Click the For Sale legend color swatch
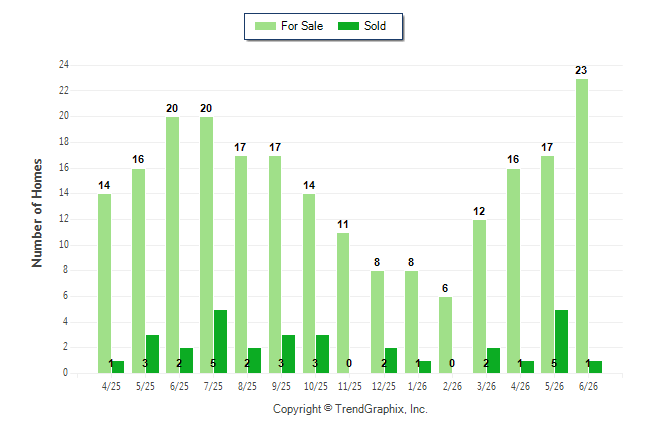This screenshot has width=646, height=434. pos(265,26)
